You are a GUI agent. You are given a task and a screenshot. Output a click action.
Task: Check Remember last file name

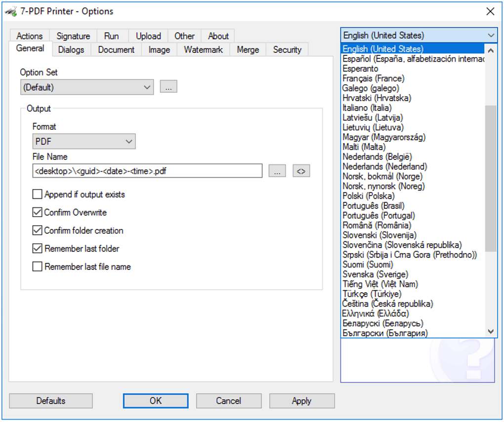[37, 267]
